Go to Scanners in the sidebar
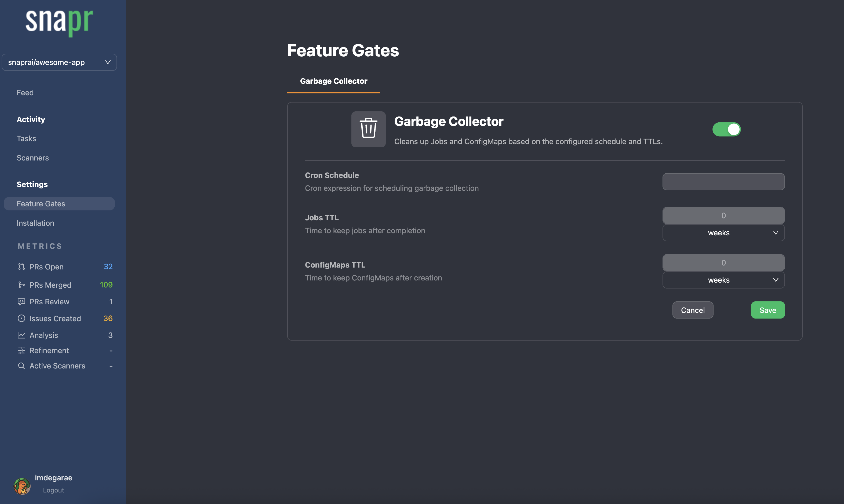Image resolution: width=844 pixels, height=504 pixels. [32, 158]
